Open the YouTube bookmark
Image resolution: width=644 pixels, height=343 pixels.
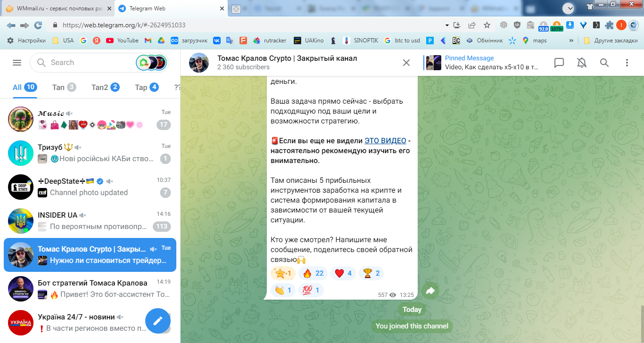123,41
